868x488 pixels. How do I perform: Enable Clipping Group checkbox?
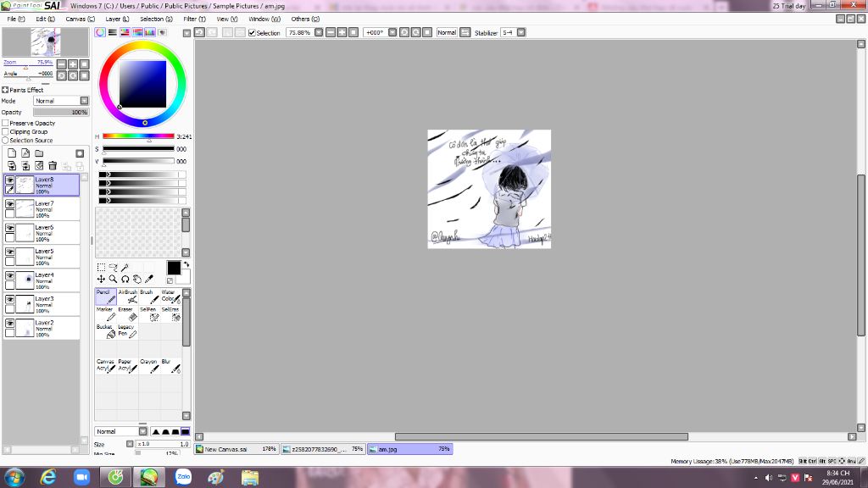pyautogui.click(x=6, y=131)
